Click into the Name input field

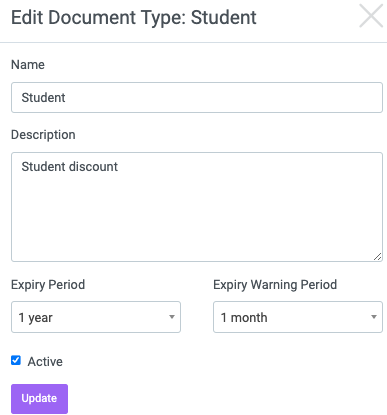197,97
